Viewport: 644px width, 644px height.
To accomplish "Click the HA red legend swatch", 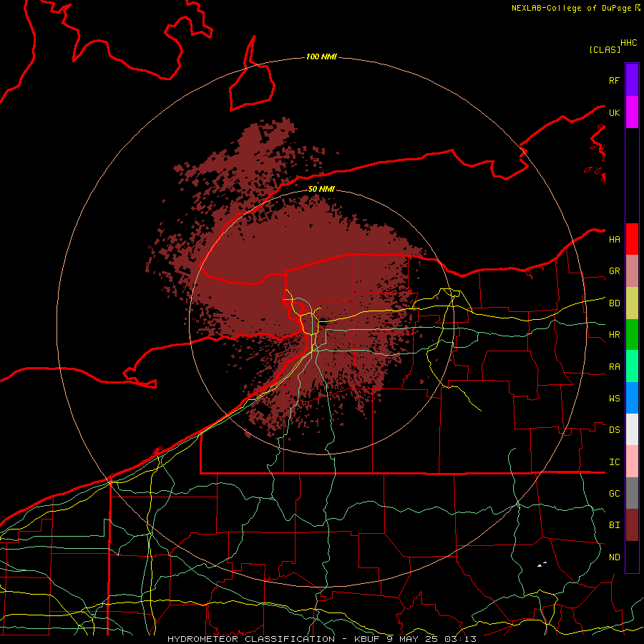I will 632,239.
